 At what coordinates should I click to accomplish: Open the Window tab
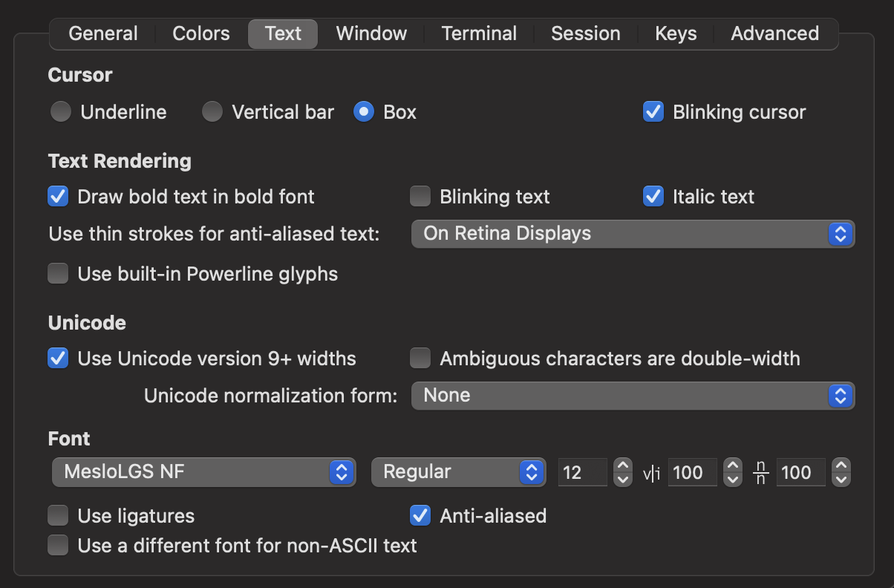click(x=371, y=33)
